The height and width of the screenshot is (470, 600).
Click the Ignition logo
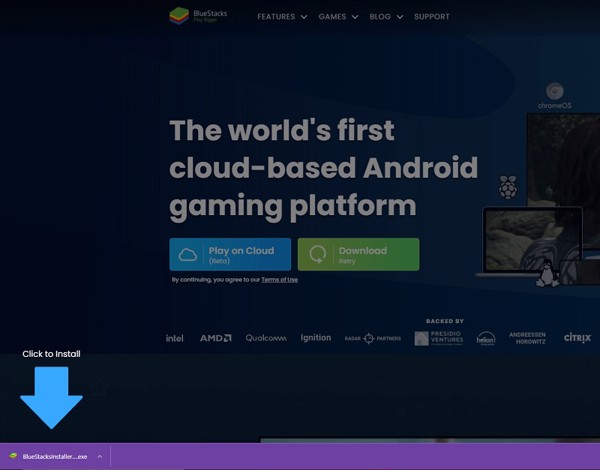pos(316,338)
